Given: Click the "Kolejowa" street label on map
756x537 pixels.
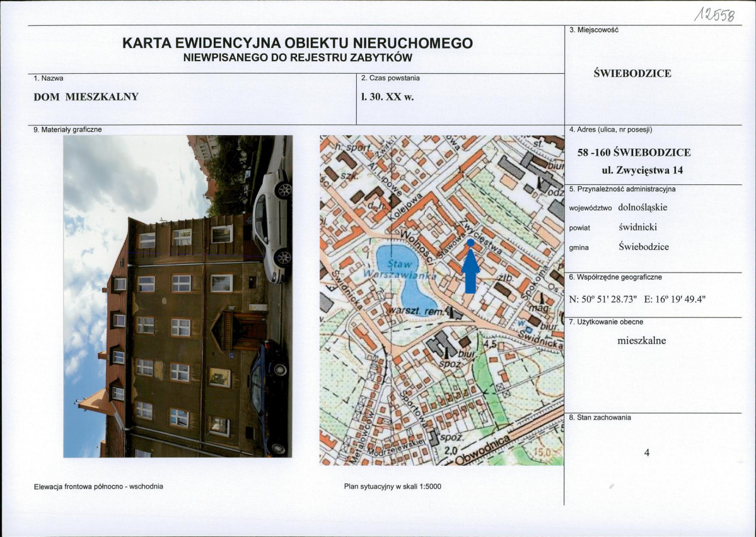Looking at the screenshot, I should tap(405, 208).
